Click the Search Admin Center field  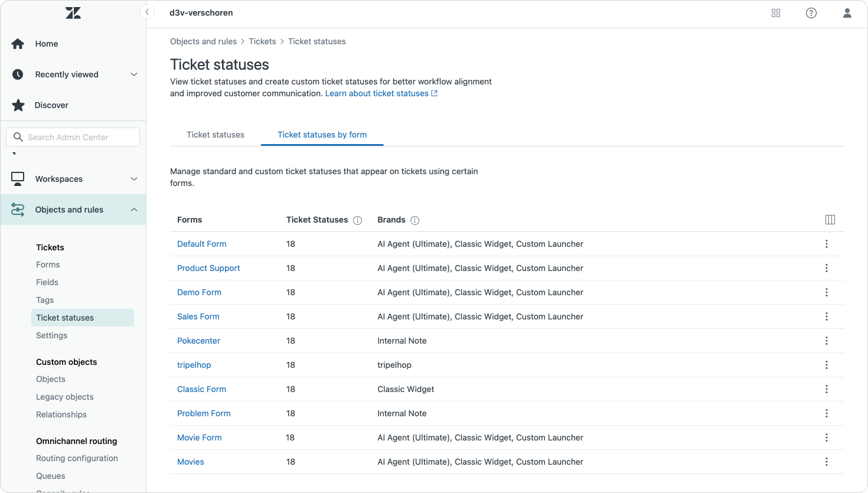(73, 137)
